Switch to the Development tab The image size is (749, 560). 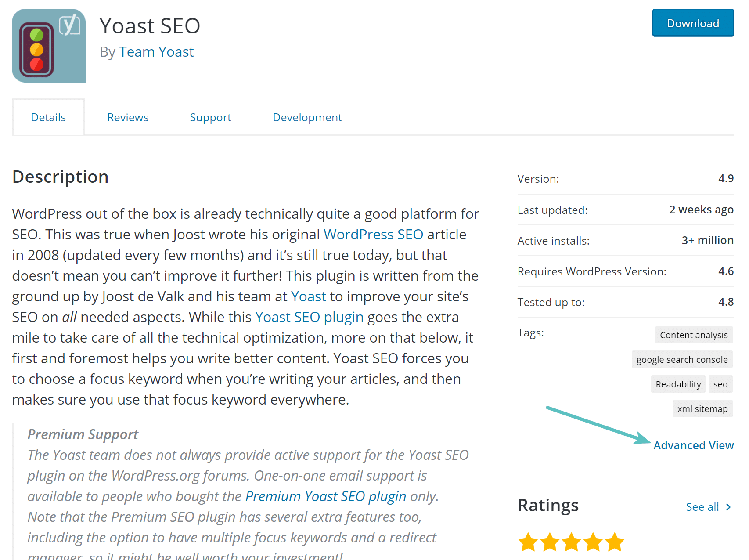307,117
